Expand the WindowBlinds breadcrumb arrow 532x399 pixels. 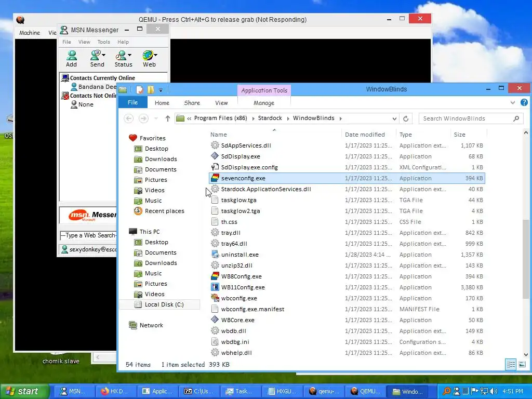pyautogui.click(x=340, y=118)
